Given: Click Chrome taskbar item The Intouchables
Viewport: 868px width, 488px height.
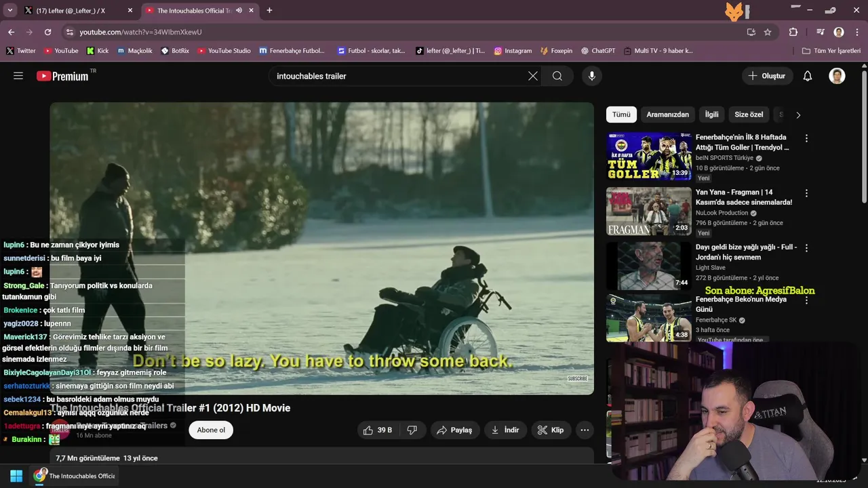Looking at the screenshot, I should (x=75, y=476).
